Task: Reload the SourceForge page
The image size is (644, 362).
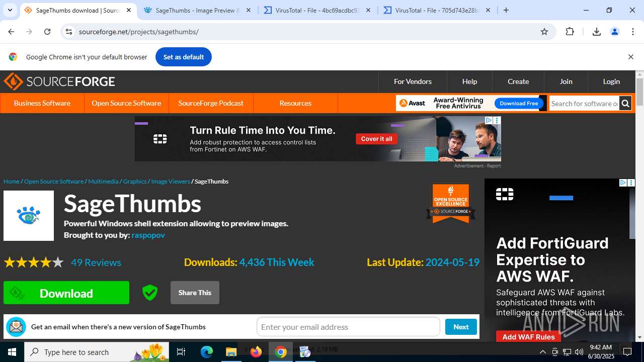Action: pos(47,32)
